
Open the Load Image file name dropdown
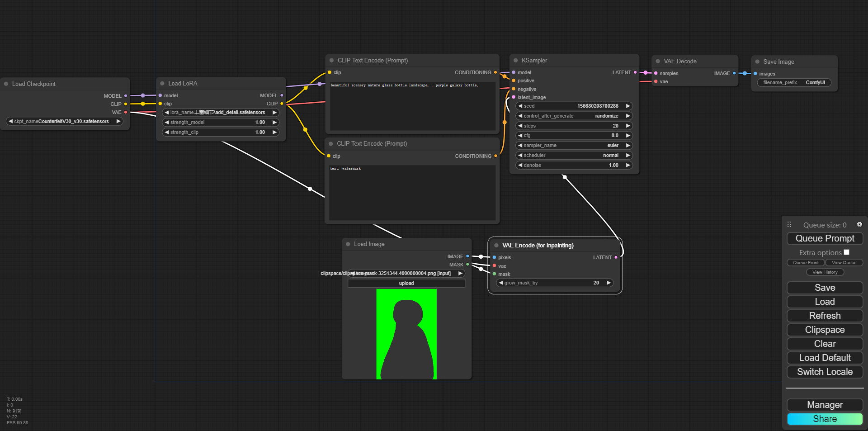point(406,273)
